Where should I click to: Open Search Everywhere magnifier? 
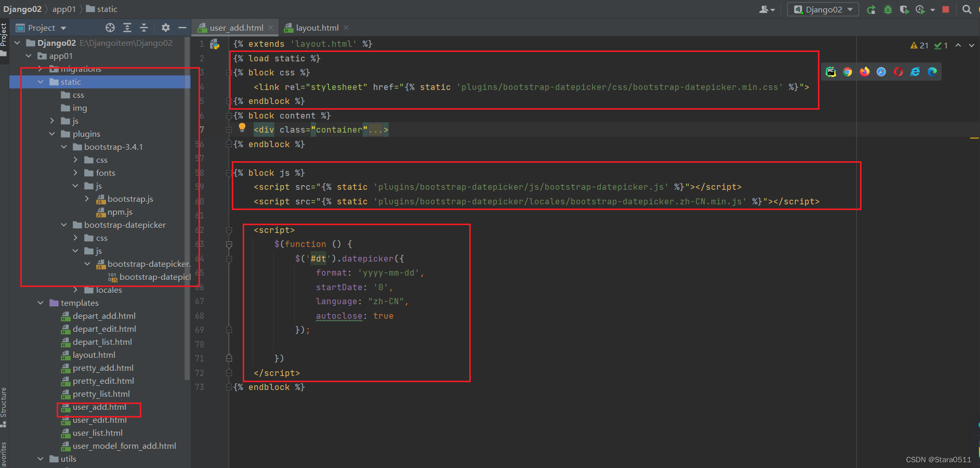[x=967, y=9]
